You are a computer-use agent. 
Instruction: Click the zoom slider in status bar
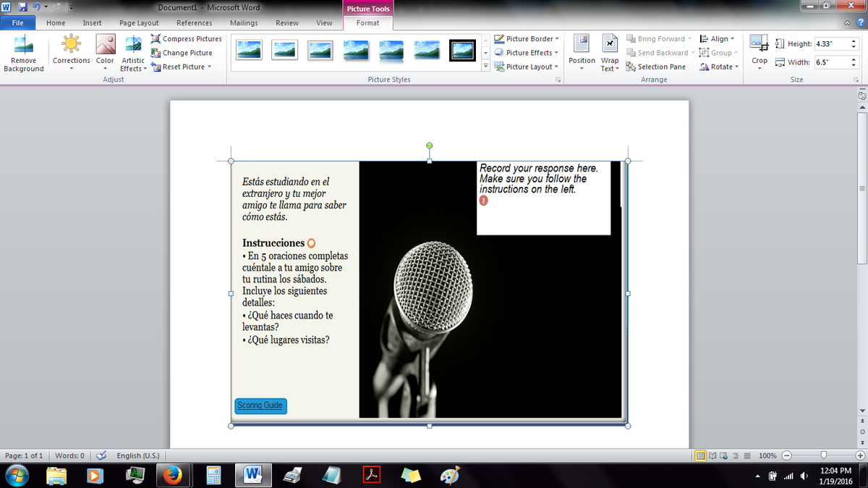pyautogui.click(x=822, y=456)
